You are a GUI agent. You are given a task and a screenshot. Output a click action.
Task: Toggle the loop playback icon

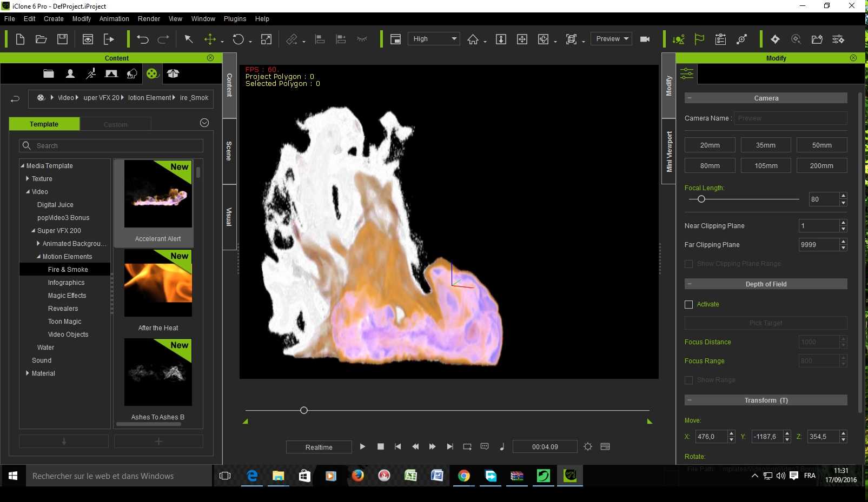[x=467, y=447]
